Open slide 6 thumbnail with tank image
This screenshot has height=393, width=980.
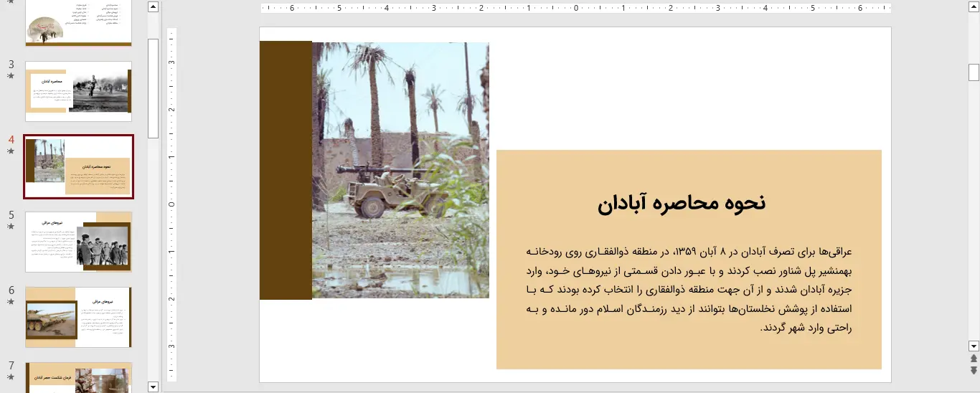pyautogui.click(x=78, y=317)
